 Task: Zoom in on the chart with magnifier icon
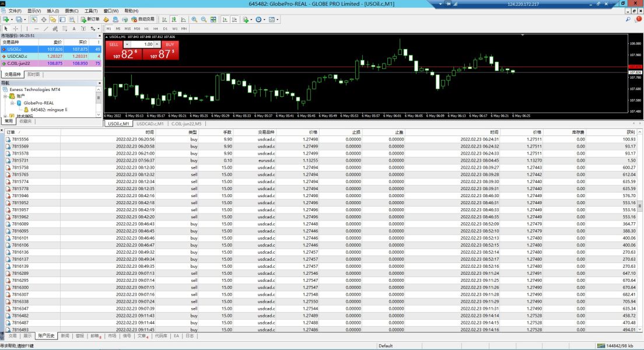tap(194, 19)
